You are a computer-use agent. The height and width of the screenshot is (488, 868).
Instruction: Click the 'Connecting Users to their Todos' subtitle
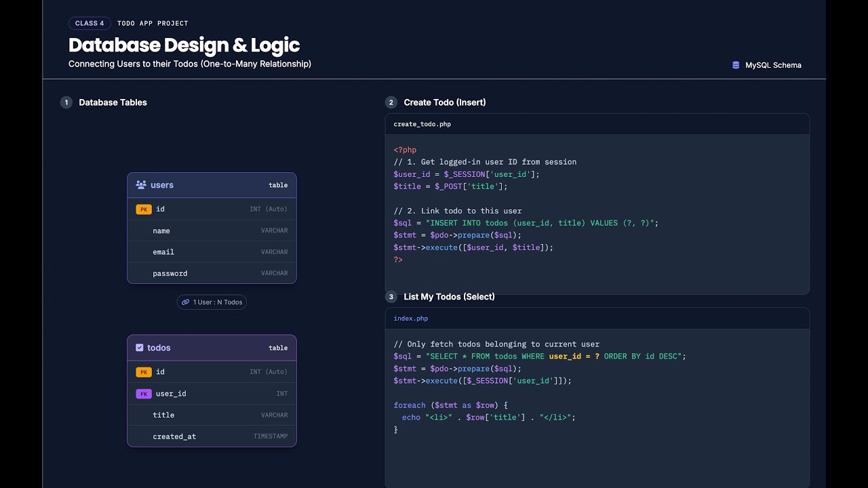[x=190, y=64]
